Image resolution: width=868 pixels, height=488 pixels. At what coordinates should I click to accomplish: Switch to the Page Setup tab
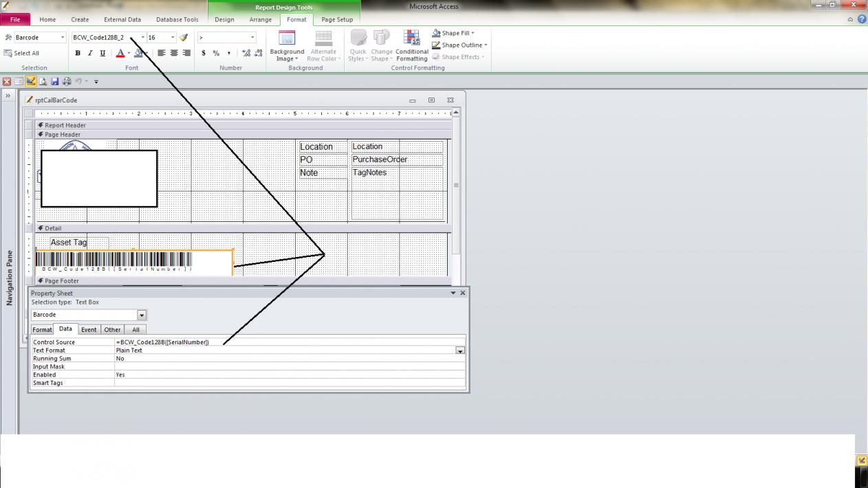click(x=337, y=19)
